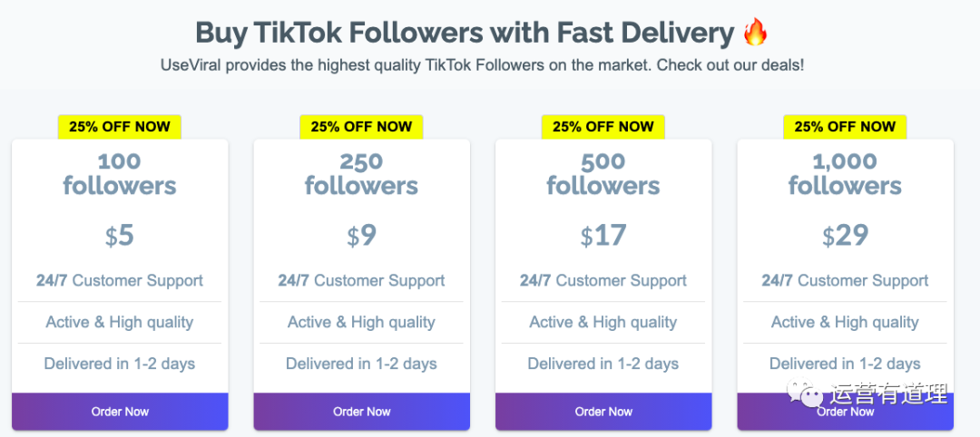This screenshot has height=437, width=980.
Task: Select the $9 price on second card
Action: pos(361,236)
